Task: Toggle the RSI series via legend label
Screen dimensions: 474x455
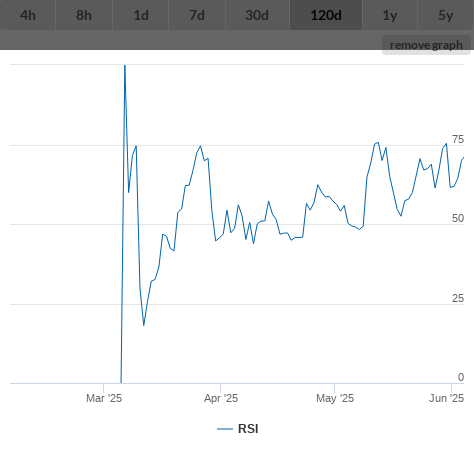Action: click(248, 429)
